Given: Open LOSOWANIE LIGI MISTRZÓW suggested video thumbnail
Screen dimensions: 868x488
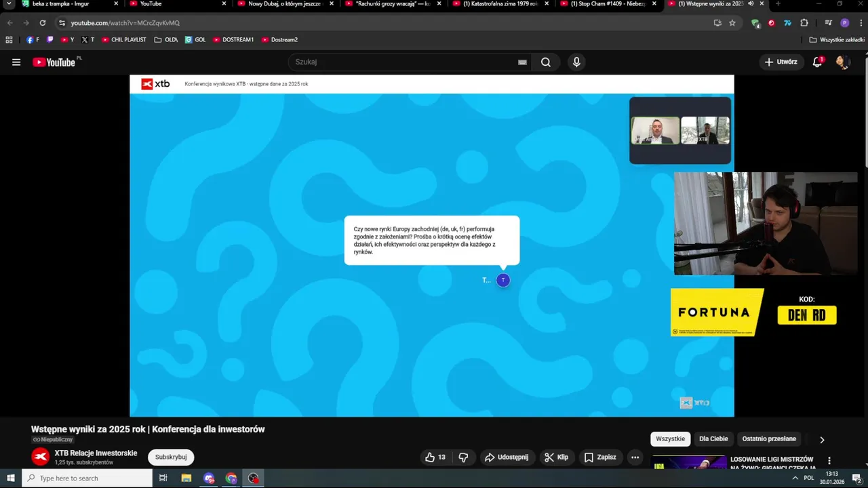Looking at the screenshot, I should [x=688, y=462].
